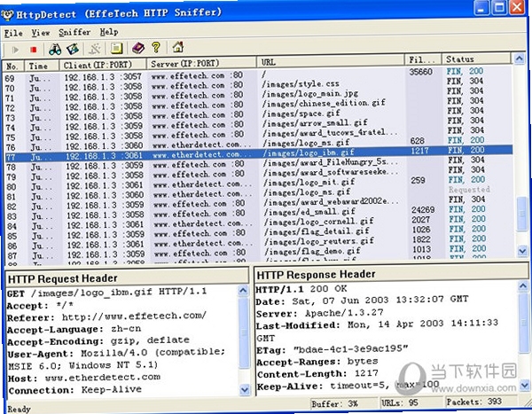Select row with /images/award_tucows_4ratel
Image resolution: width=532 pixels, height=414 pixels.
[258, 134]
